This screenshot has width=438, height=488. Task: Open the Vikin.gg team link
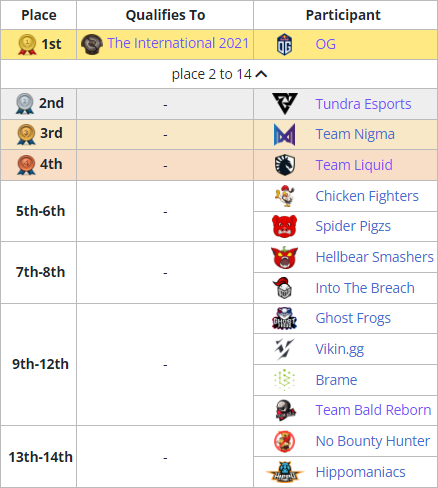(x=340, y=349)
